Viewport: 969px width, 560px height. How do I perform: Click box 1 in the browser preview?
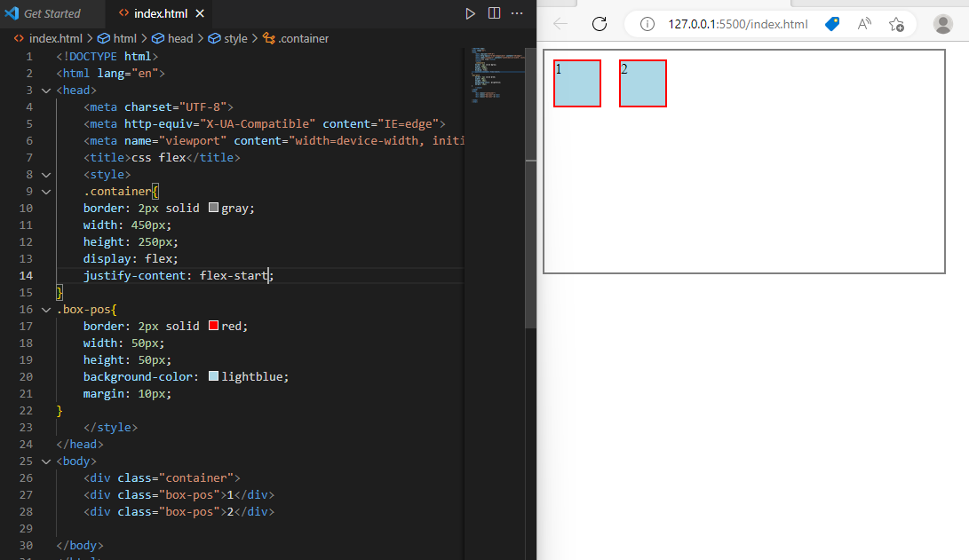point(577,83)
